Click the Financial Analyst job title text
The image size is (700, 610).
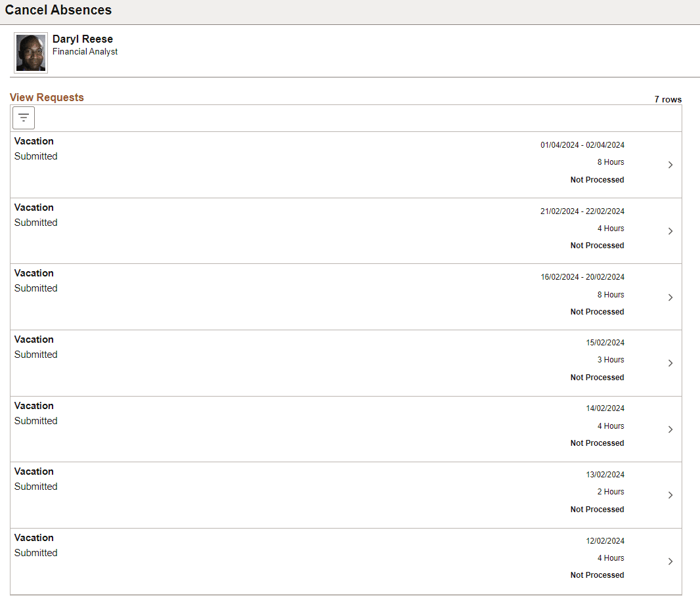click(x=85, y=51)
